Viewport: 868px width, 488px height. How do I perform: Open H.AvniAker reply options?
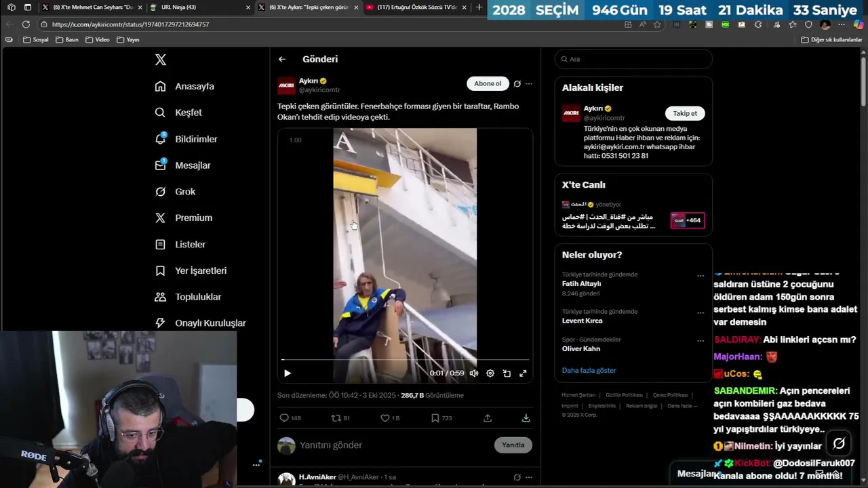point(529,477)
